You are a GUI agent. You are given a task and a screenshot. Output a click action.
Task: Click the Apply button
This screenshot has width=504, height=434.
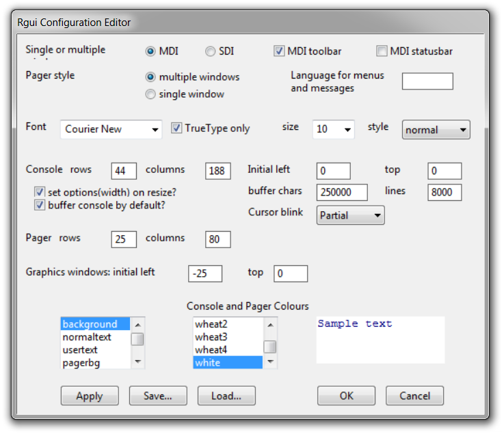pyautogui.click(x=90, y=396)
